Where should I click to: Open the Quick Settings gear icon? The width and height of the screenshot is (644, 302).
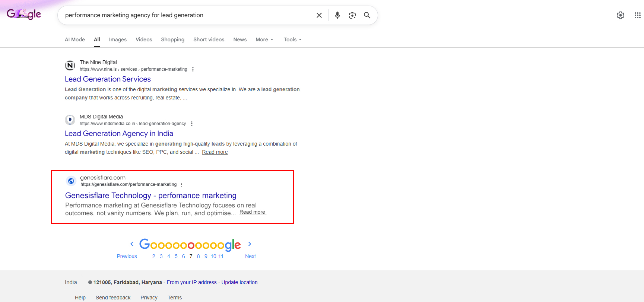click(621, 15)
